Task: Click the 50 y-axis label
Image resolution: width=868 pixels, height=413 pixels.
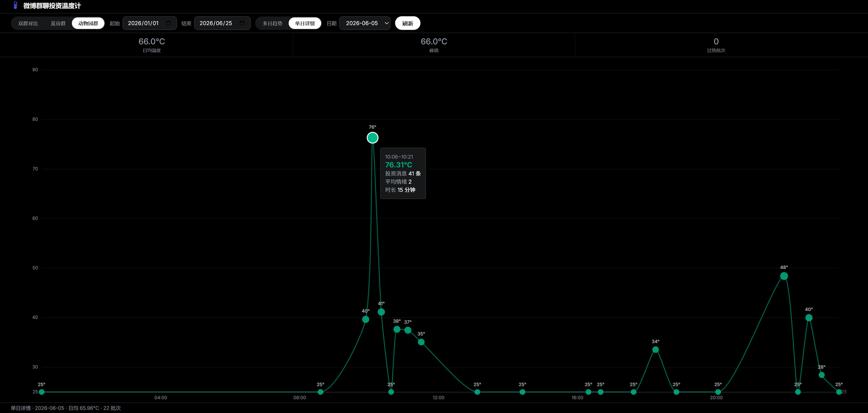Action: pyautogui.click(x=35, y=268)
